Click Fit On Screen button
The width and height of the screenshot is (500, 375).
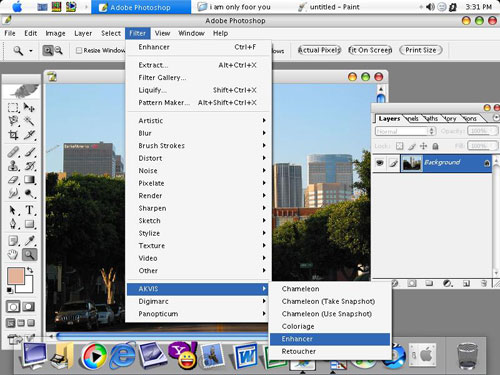click(x=370, y=50)
